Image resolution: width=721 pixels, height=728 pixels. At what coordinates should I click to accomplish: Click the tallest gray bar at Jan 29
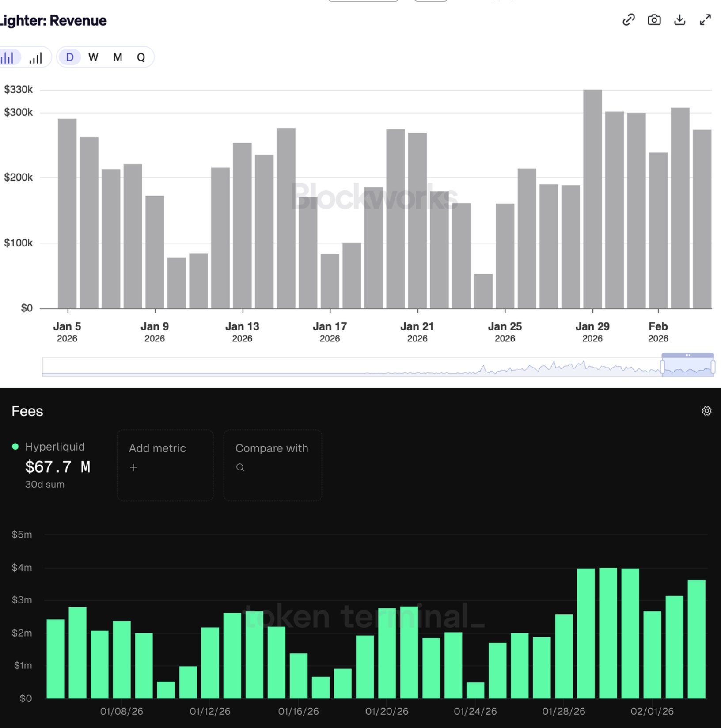(592, 199)
